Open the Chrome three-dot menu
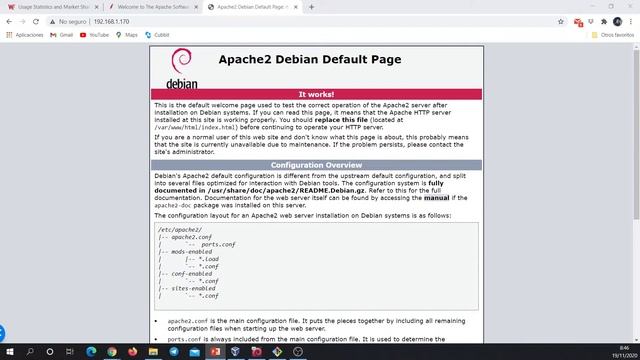640x360 pixels. pyautogui.click(x=631, y=22)
